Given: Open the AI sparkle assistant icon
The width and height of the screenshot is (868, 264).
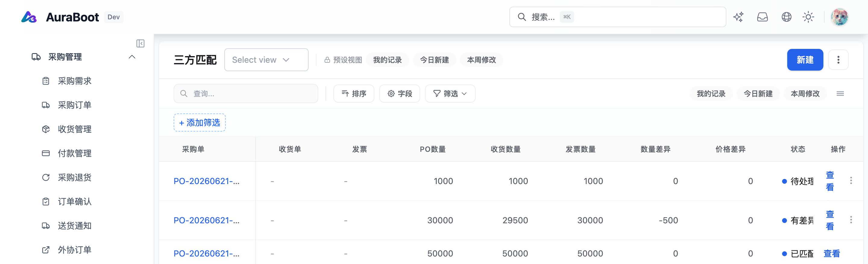Looking at the screenshot, I should coord(738,17).
